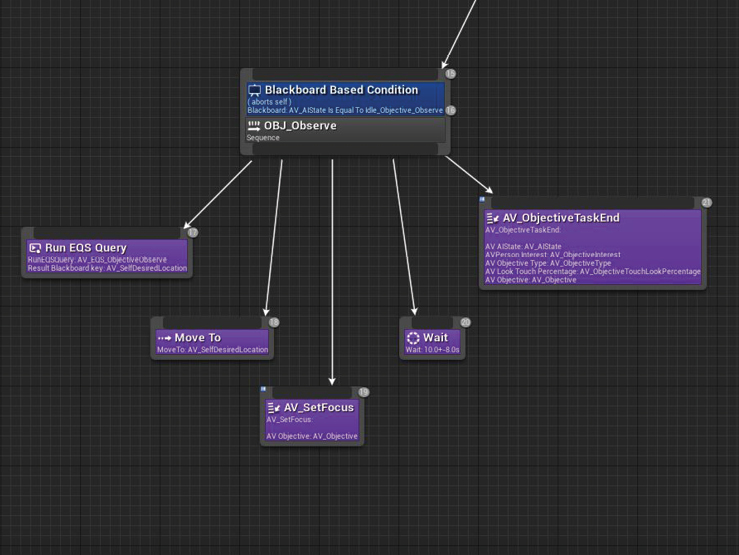This screenshot has height=555, width=739.
Task: Click execution index badge 21 on AV_ObjectiveTaskEnd
Action: pyautogui.click(x=706, y=203)
